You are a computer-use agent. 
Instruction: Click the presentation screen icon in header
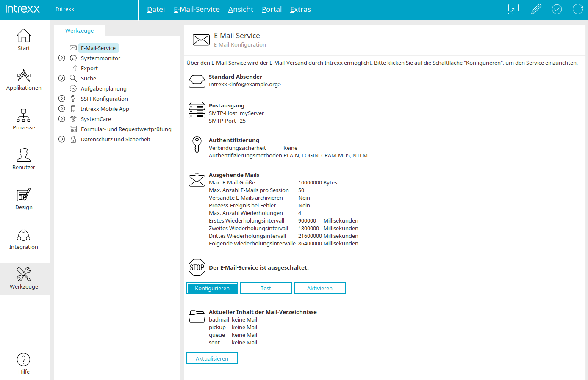[x=513, y=9]
